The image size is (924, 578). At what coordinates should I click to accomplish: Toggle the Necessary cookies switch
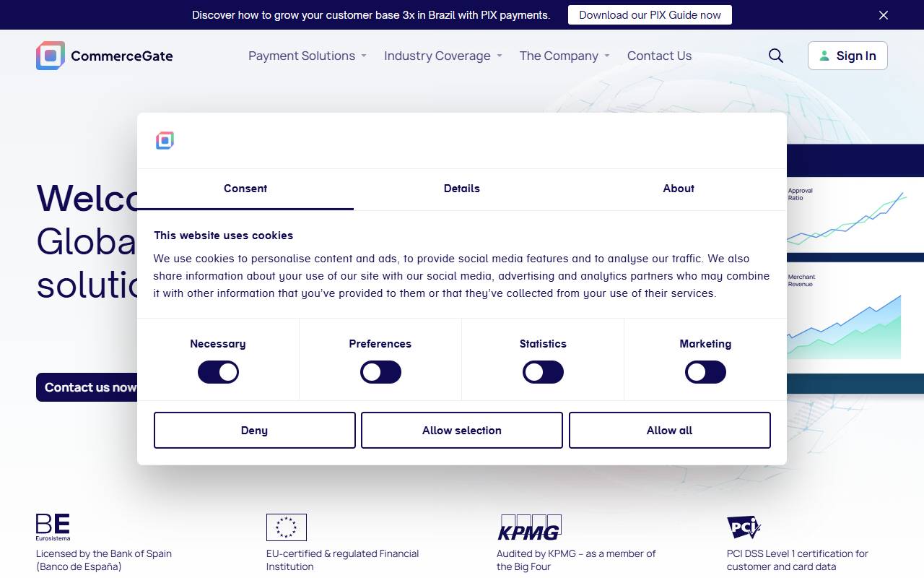pyautogui.click(x=218, y=372)
